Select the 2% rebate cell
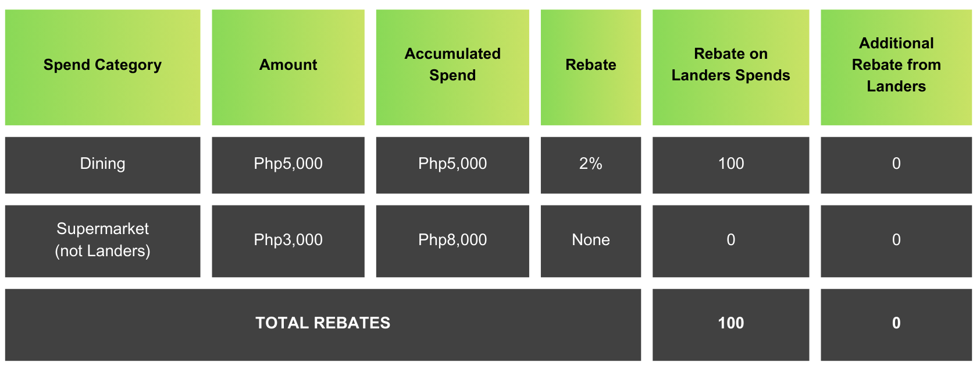The image size is (980, 368). (x=590, y=164)
